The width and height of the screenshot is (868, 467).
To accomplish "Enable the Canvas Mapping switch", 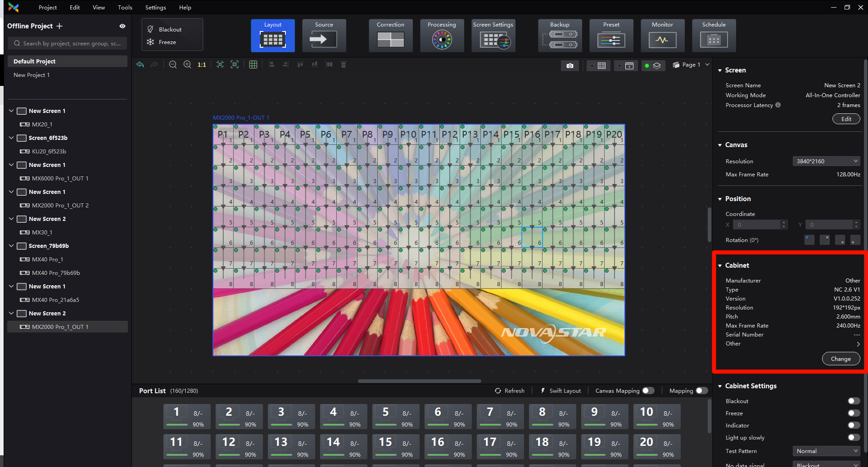I will click(x=648, y=391).
